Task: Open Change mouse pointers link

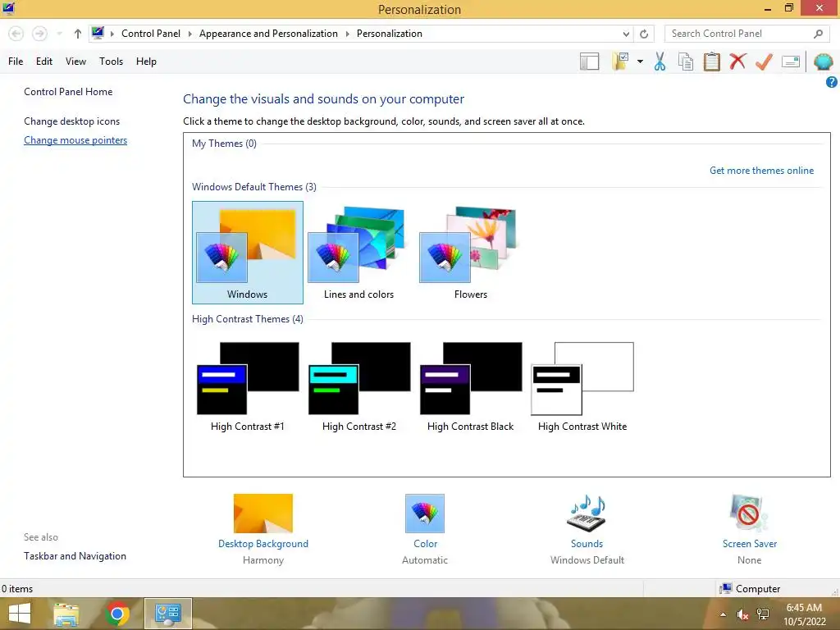Action: tap(75, 140)
